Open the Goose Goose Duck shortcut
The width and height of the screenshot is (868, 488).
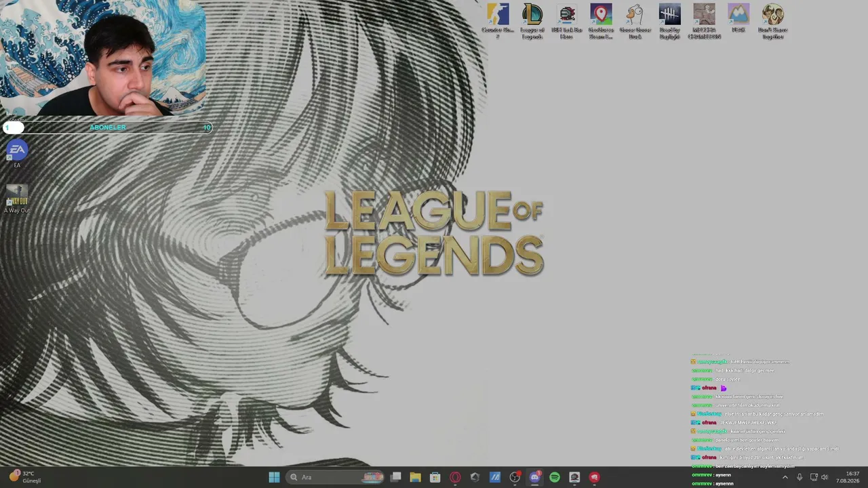pos(635,21)
